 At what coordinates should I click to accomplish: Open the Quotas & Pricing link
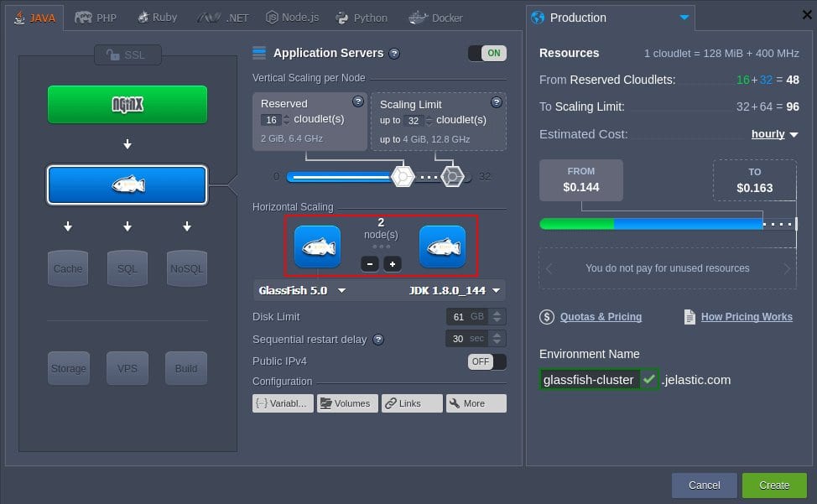click(x=601, y=316)
